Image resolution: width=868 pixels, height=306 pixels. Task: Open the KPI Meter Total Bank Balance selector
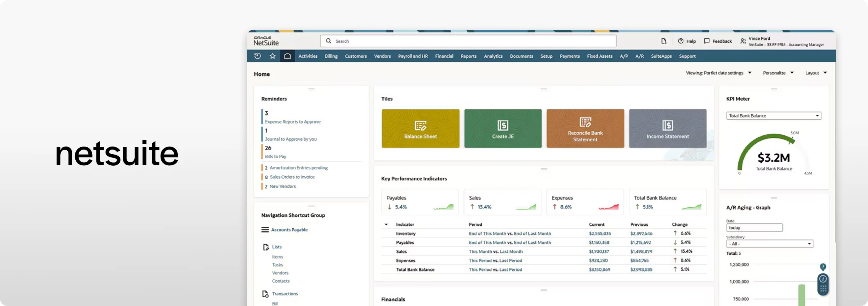pos(774,116)
